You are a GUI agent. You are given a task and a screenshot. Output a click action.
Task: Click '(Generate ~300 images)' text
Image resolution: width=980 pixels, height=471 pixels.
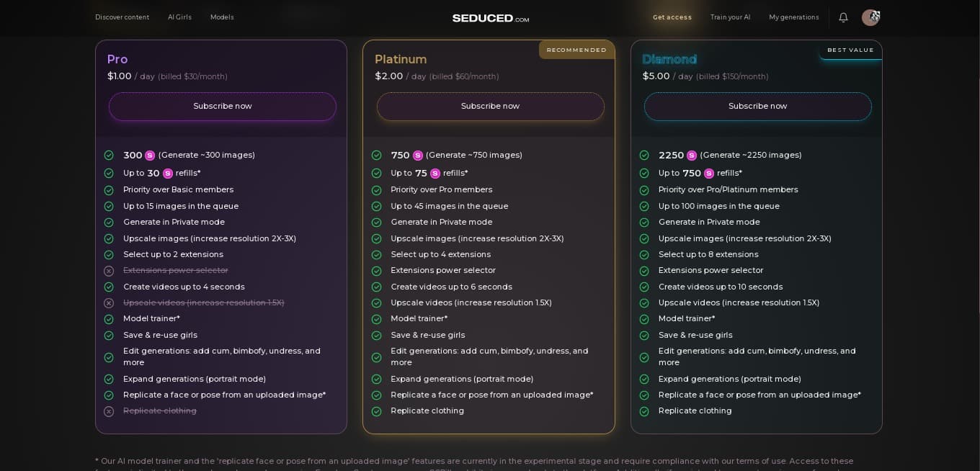[207, 155]
